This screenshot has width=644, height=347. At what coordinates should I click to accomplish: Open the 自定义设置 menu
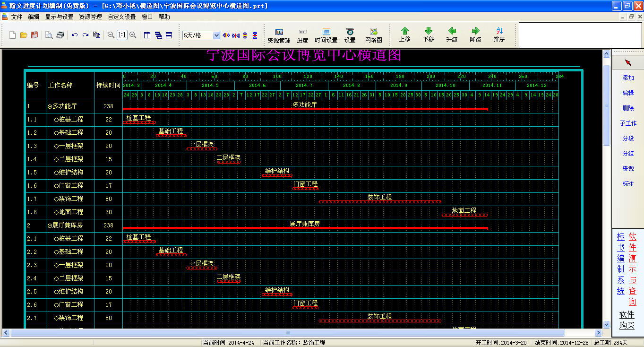(121, 17)
